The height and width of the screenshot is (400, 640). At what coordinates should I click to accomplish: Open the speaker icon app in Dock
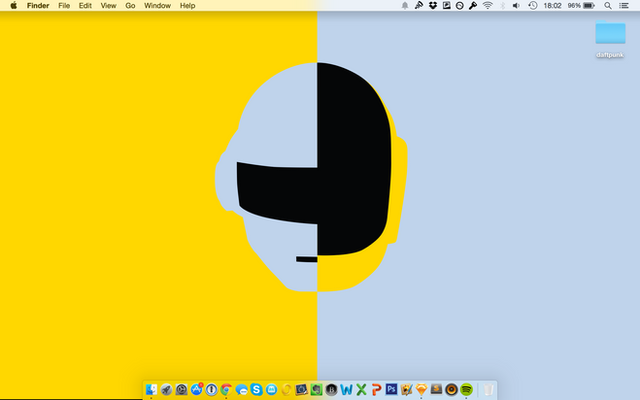click(x=451, y=389)
